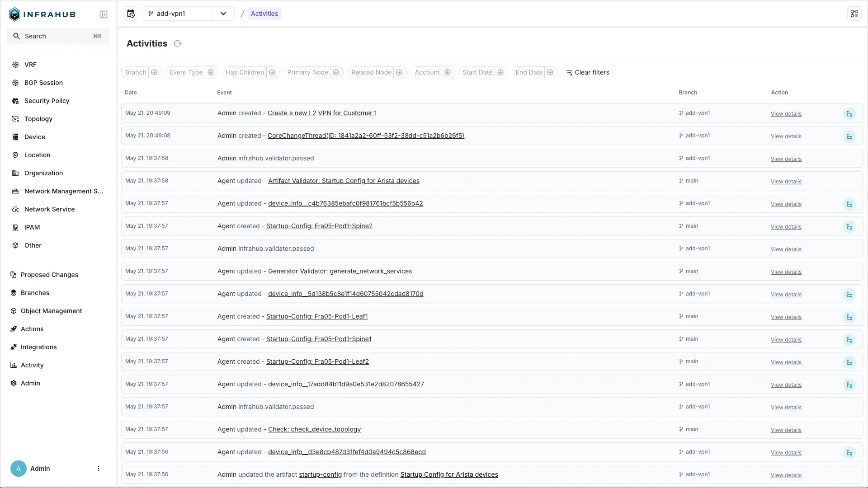Focus the sidebar Search field

[x=58, y=36]
